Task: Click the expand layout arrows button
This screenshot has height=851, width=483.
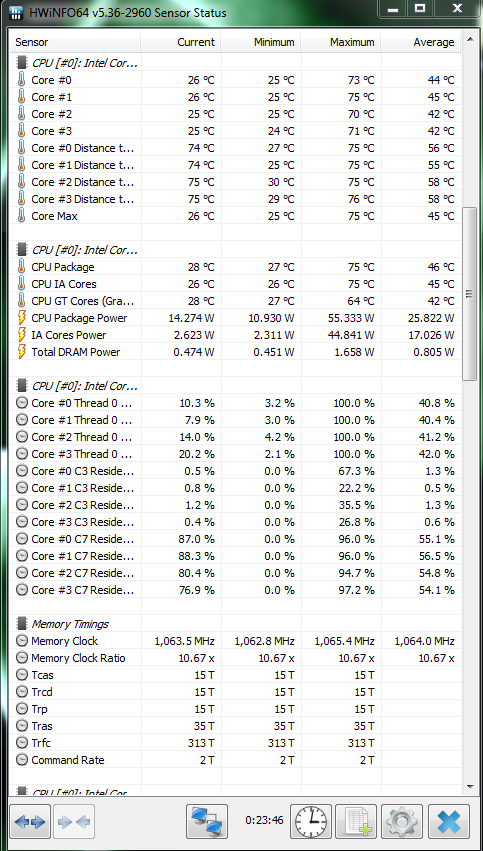Action: pos(30,822)
